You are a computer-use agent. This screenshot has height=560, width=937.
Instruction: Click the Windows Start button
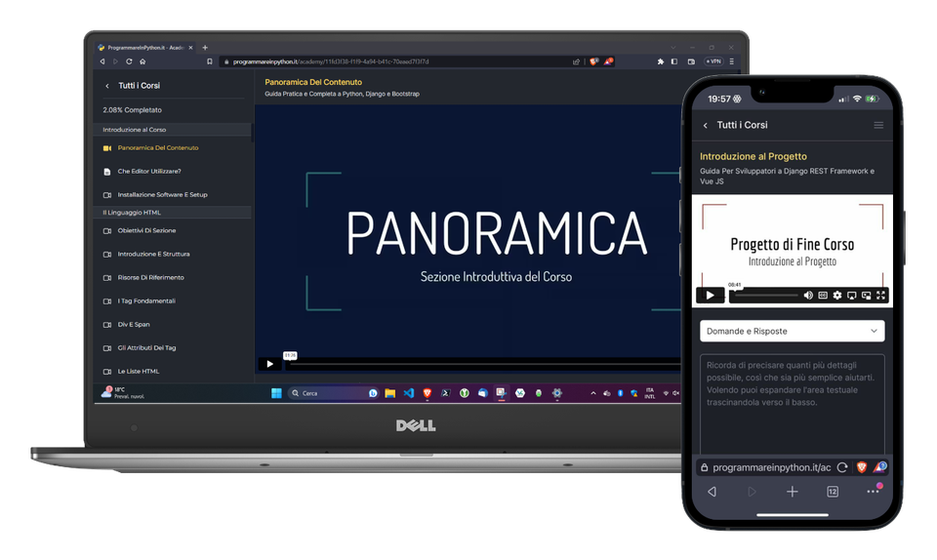click(x=276, y=393)
